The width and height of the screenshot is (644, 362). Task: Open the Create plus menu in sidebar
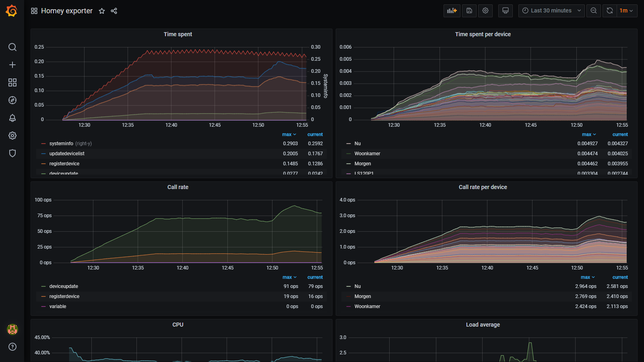pos(12,65)
